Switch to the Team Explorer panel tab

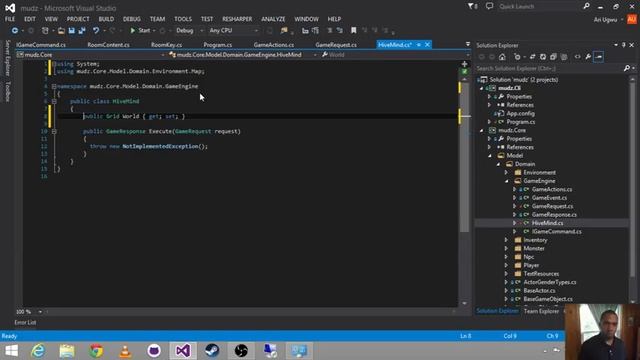[x=541, y=311]
